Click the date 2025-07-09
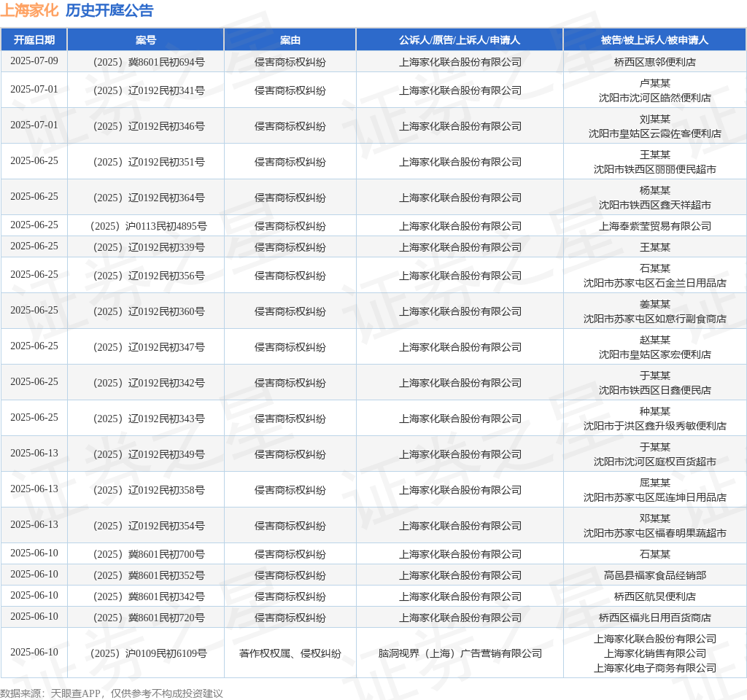 [34, 61]
